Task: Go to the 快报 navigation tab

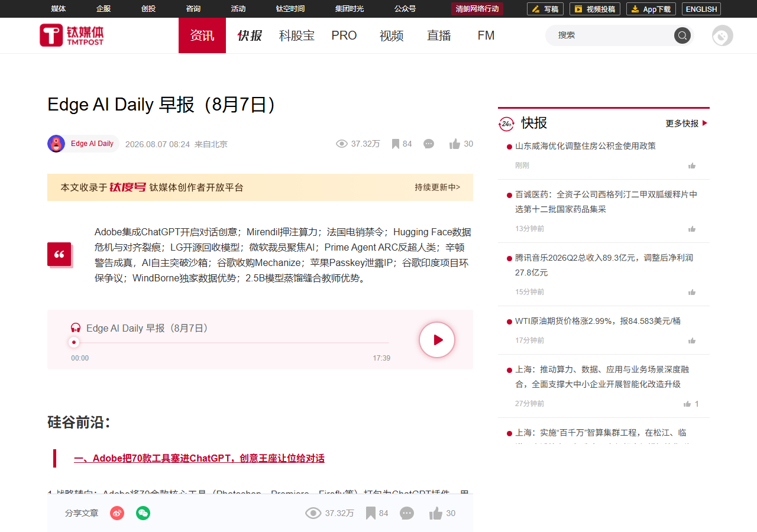Action: 250,35
